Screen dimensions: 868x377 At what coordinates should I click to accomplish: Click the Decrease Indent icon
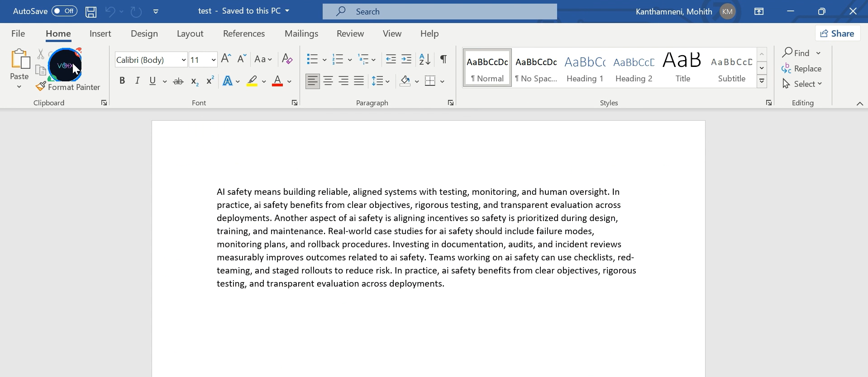pos(391,59)
